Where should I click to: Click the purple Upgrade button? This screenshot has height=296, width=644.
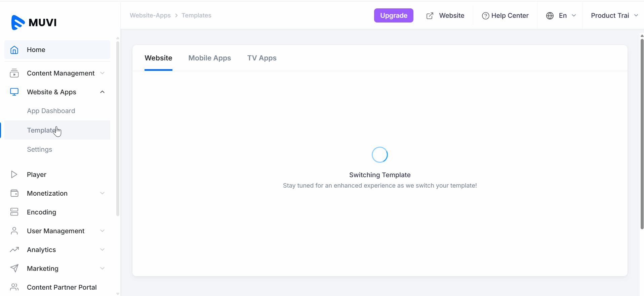pyautogui.click(x=394, y=16)
